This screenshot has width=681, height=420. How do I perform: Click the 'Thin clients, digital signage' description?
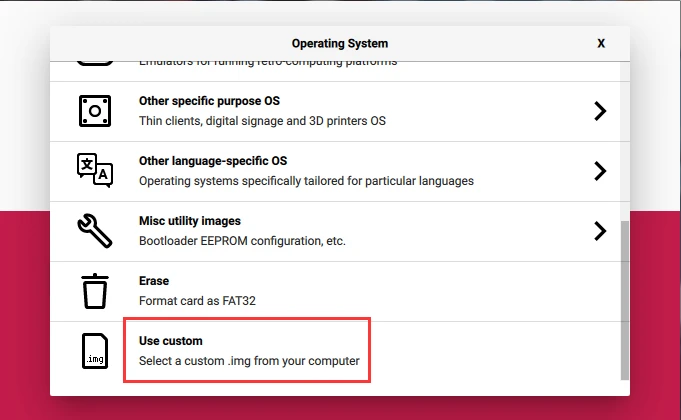click(262, 121)
